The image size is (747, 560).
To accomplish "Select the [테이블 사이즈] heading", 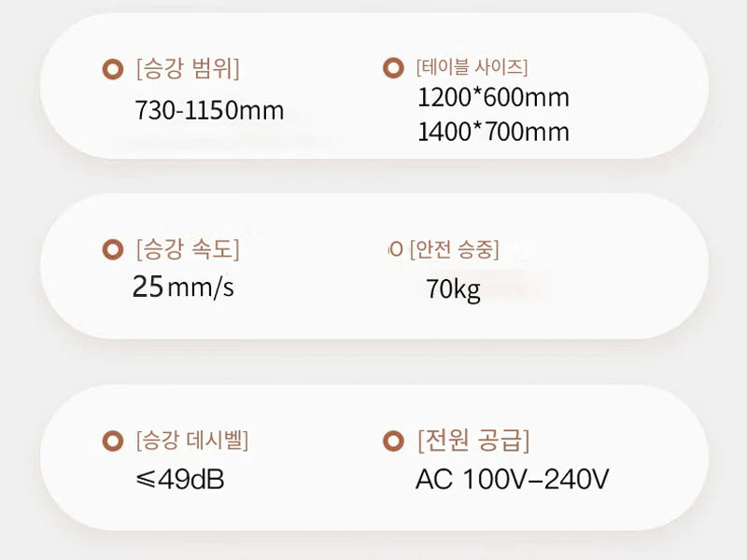I will (472, 67).
